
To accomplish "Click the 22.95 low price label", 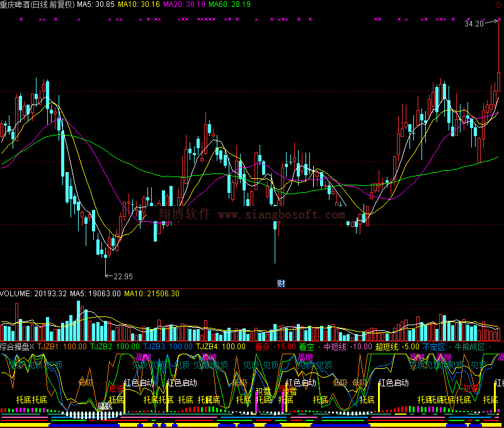I will [123, 277].
